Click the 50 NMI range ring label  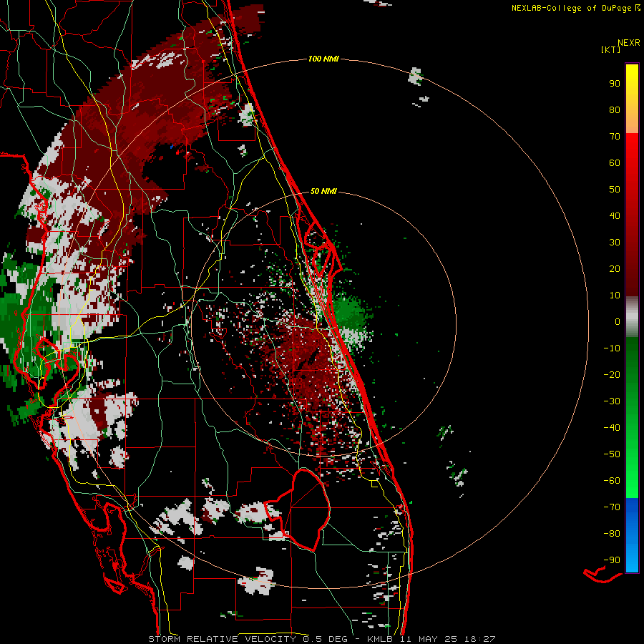(323, 191)
